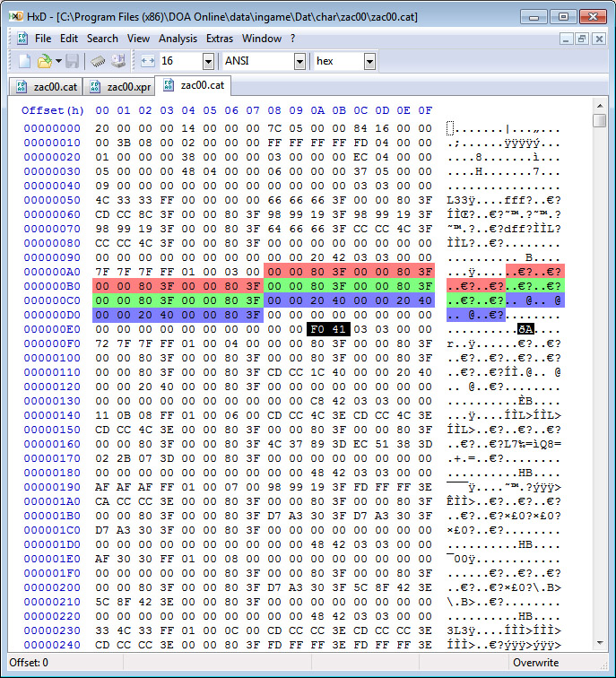Click the window resize grip in status bar

pyautogui.click(x=603, y=665)
